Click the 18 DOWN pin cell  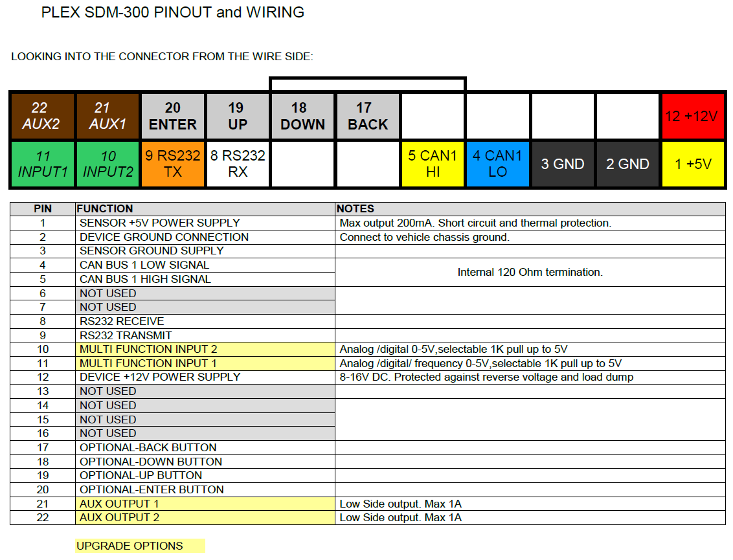pyautogui.click(x=302, y=117)
